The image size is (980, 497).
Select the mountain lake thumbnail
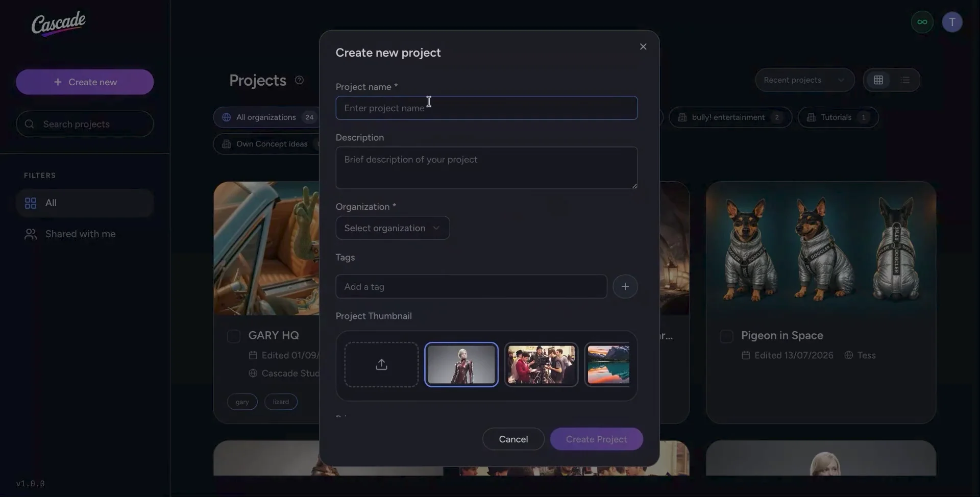[608, 364]
